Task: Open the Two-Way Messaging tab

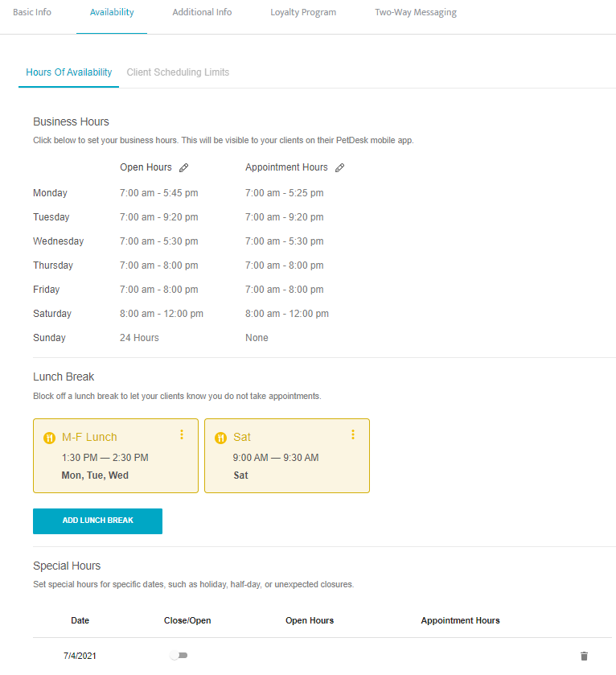Action: [x=415, y=13]
